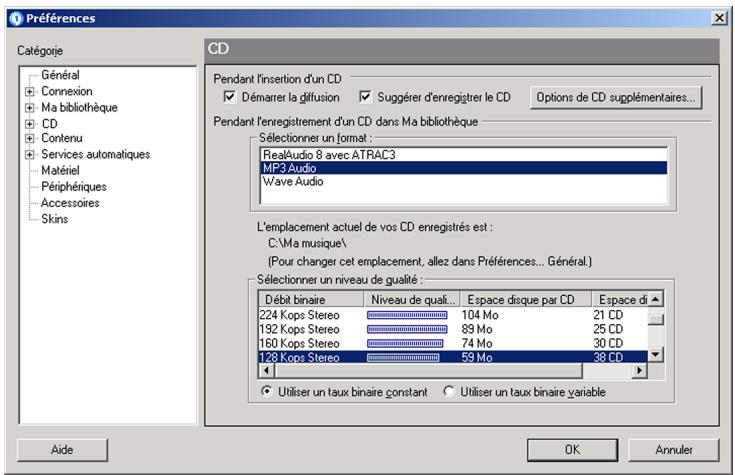Open the Skins category

click(x=54, y=218)
